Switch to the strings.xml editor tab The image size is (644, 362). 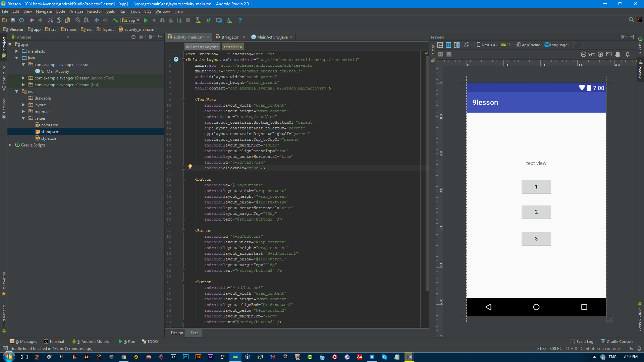(x=231, y=37)
